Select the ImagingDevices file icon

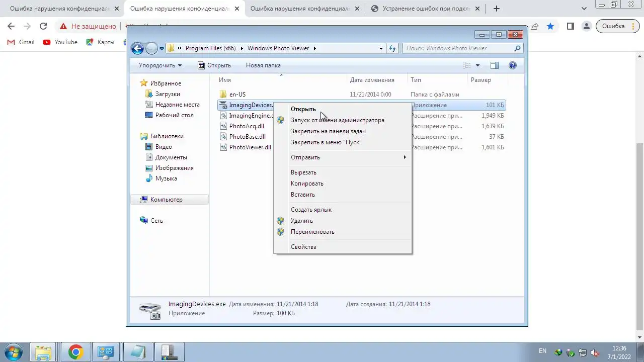tap(224, 105)
